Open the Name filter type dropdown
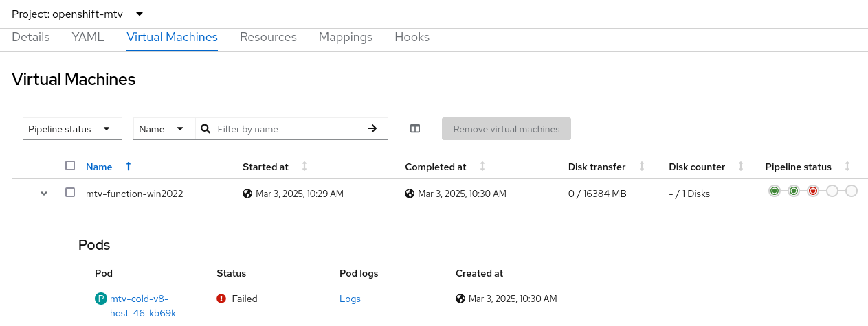 [x=162, y=129]
